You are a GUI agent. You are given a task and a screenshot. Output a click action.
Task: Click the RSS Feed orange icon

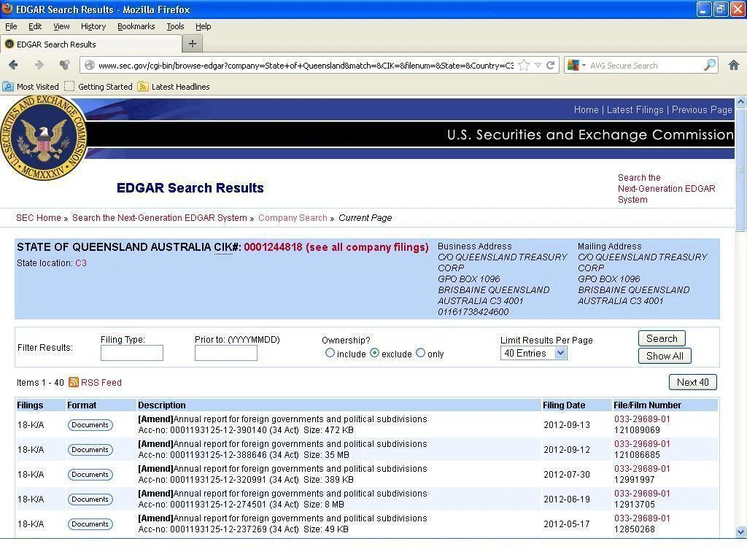(x=74, y=382)
